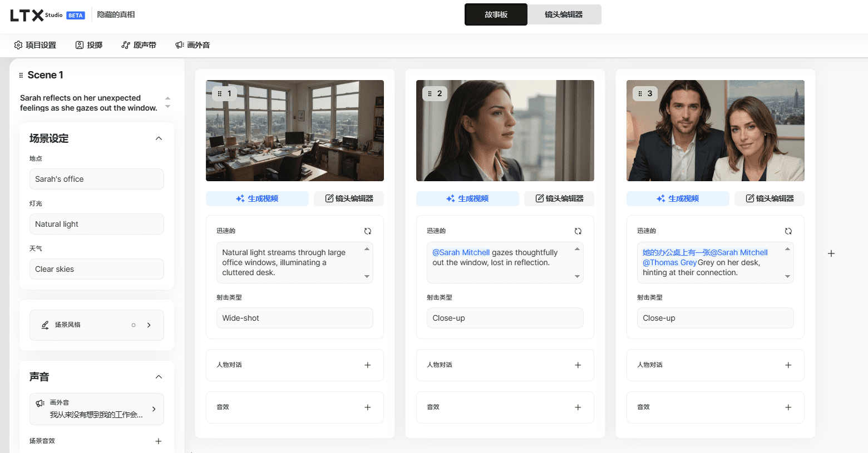
Task: Edit the Natural light lighting field
Action: 97,224
